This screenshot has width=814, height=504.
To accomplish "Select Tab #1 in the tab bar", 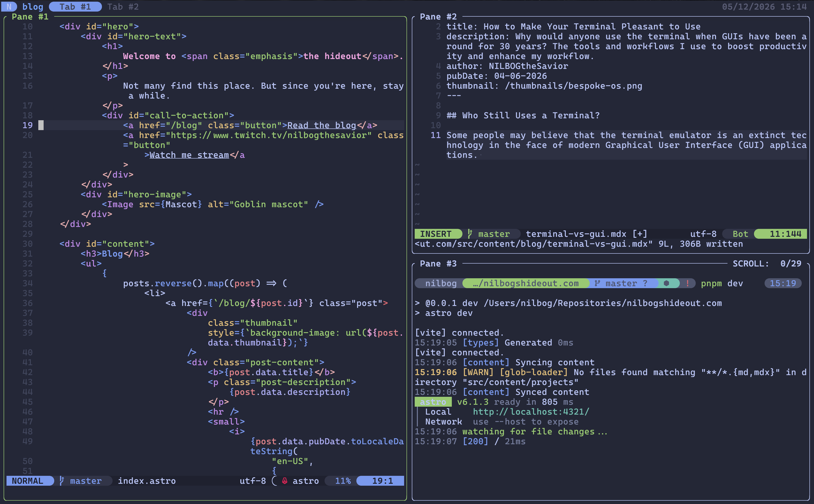I will pyautogui.click(x=75, y=7).
